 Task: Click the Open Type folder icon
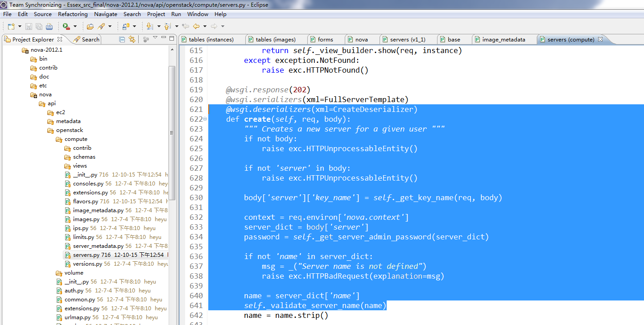point(90,26)
